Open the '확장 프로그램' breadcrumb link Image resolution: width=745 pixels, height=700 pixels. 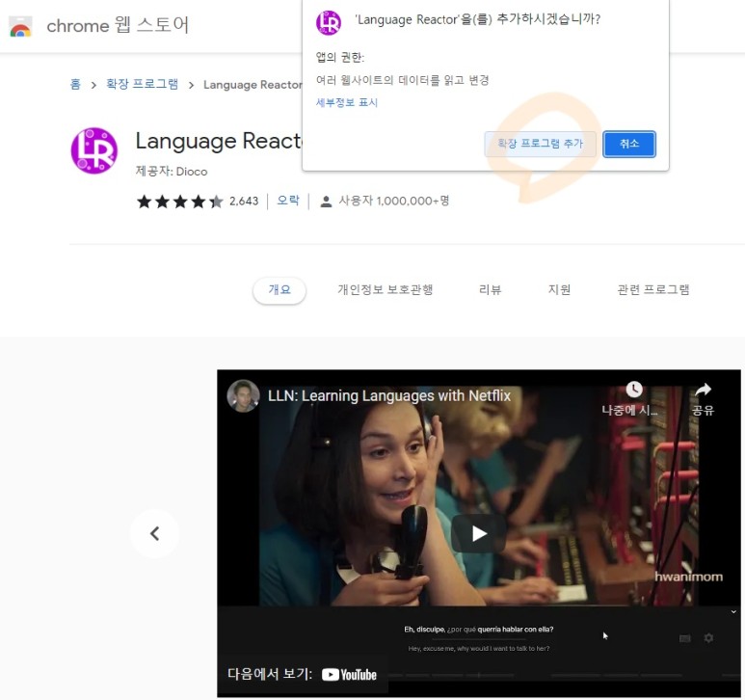click(x=142, y=84)
